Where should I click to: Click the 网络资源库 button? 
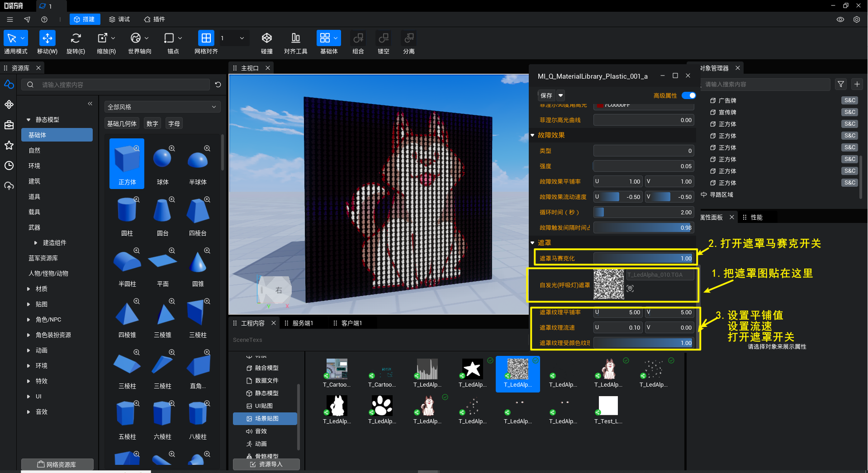coord(57,464)
